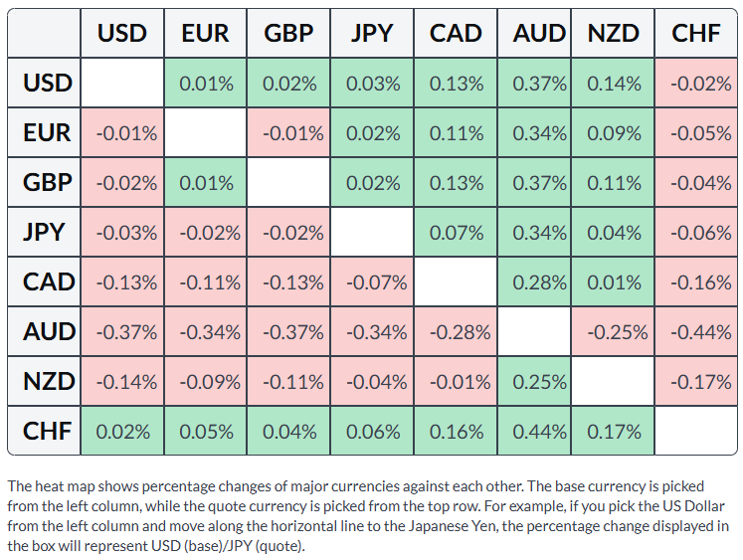Select the CHF column header
The image size is (743, 560).
coord(696,33)
